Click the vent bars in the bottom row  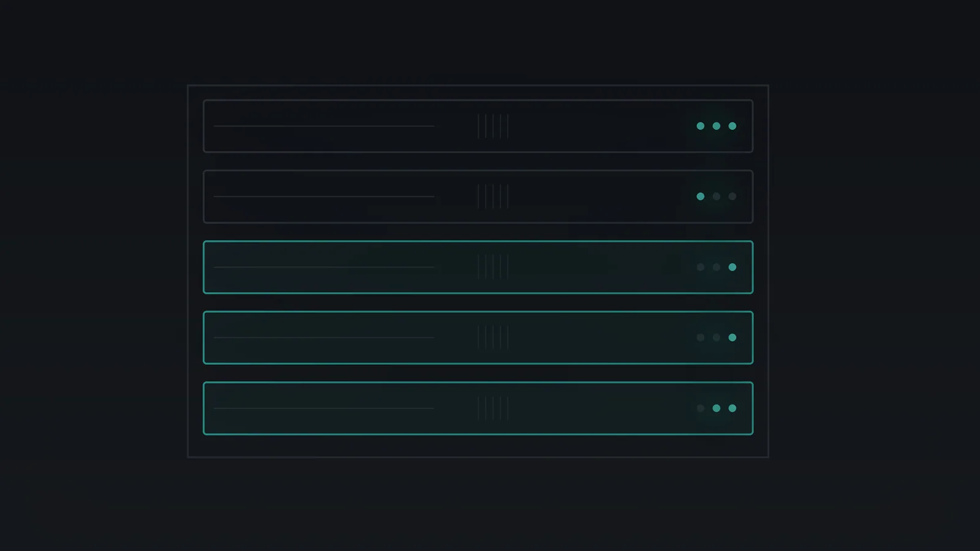pos(493,408)
